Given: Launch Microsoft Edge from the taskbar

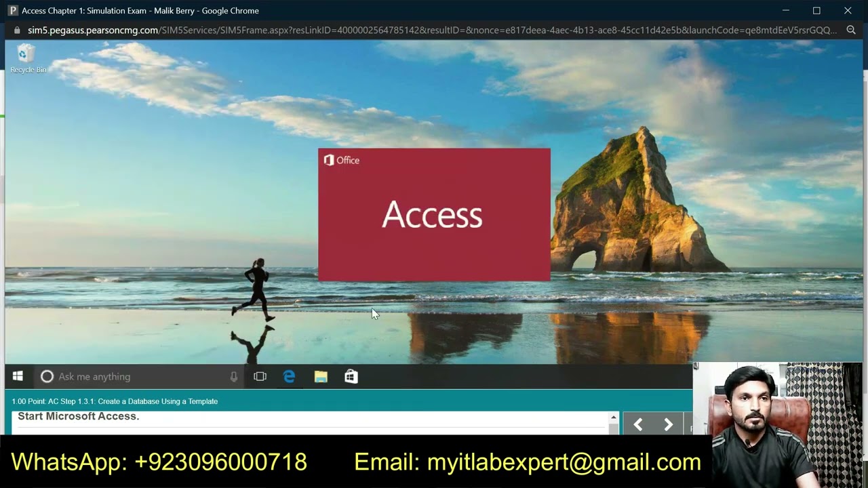Looking at the screenshot, I should (290, 376).
